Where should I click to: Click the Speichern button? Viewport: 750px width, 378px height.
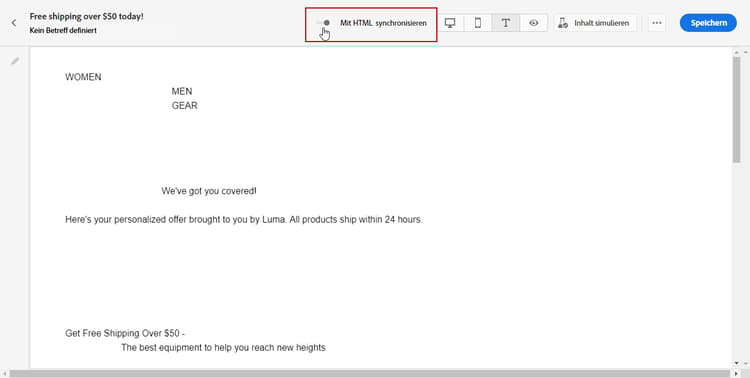tap(708, 23)
